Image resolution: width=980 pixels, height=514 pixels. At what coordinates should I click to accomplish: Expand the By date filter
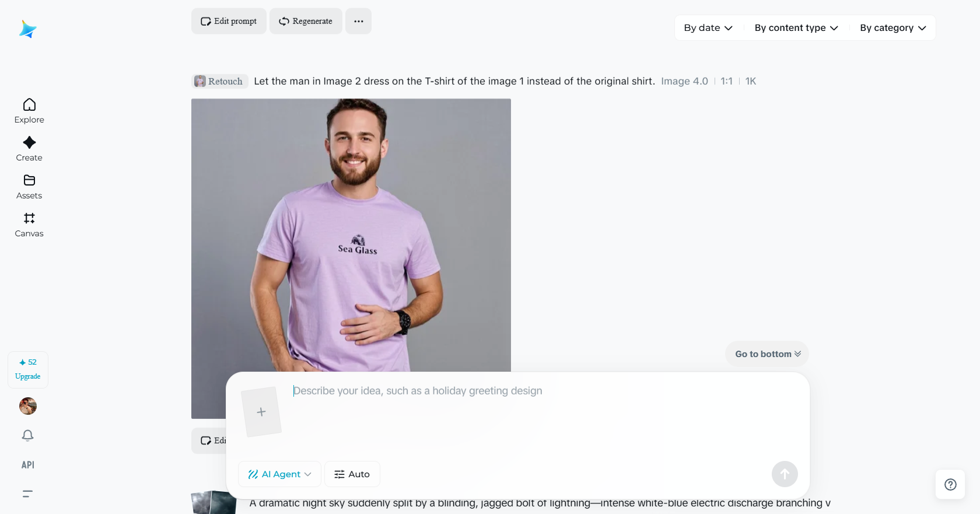click(708, 28)
